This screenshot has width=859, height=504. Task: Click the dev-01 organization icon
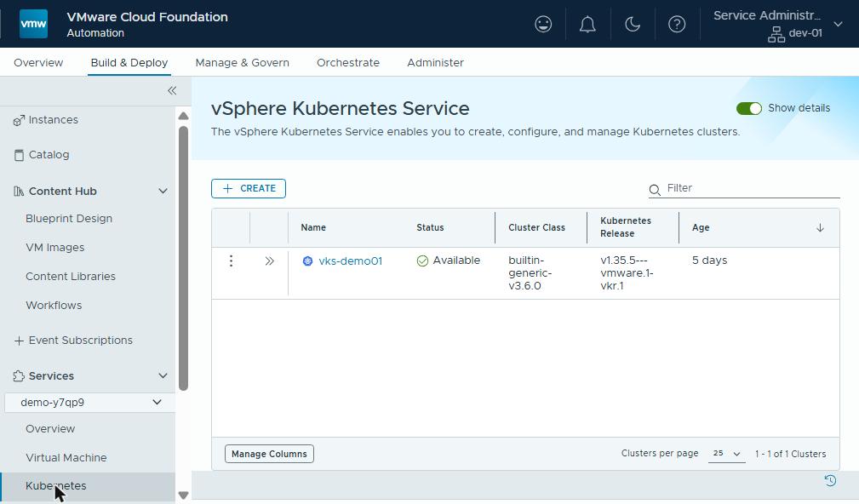click(776, 34)
